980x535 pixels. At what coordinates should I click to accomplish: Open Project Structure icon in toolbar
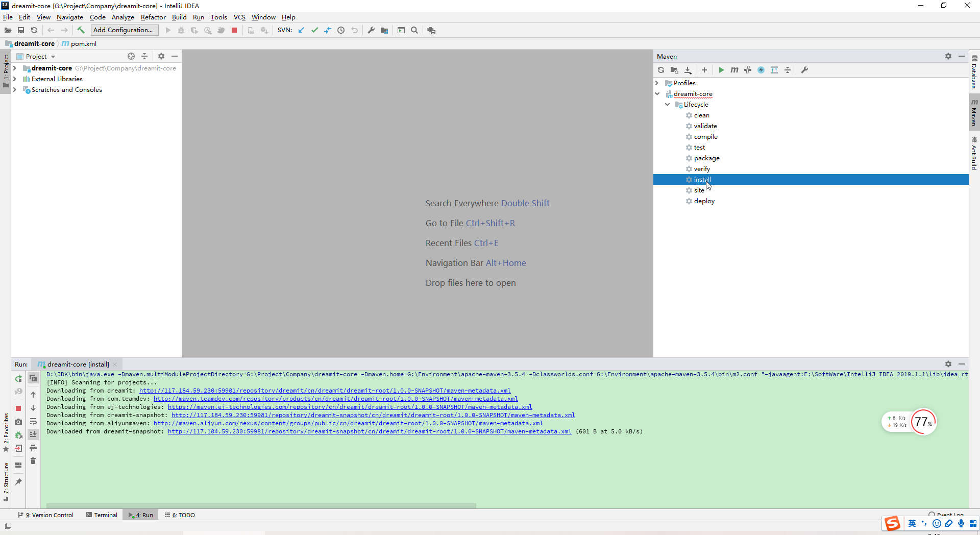[x=384, y=30]
